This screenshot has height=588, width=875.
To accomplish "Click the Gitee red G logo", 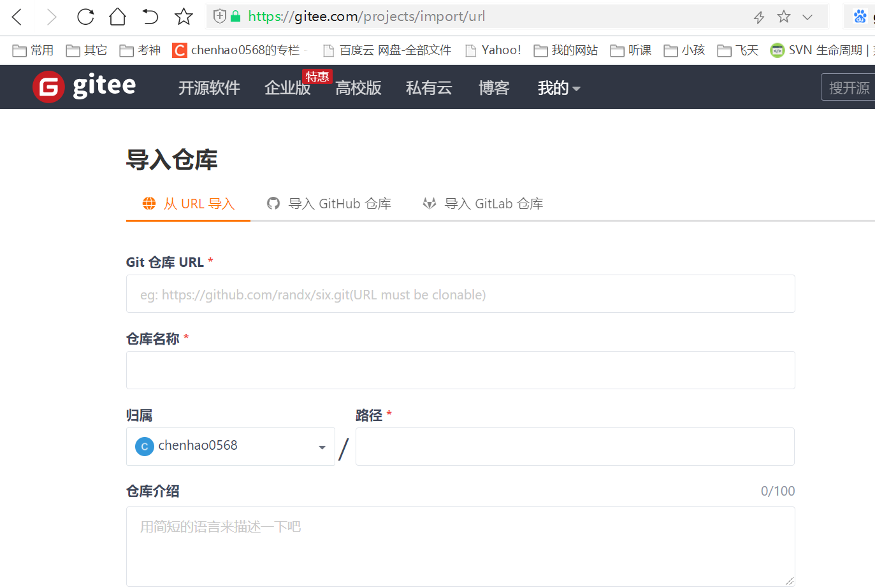I will point(48,87).
